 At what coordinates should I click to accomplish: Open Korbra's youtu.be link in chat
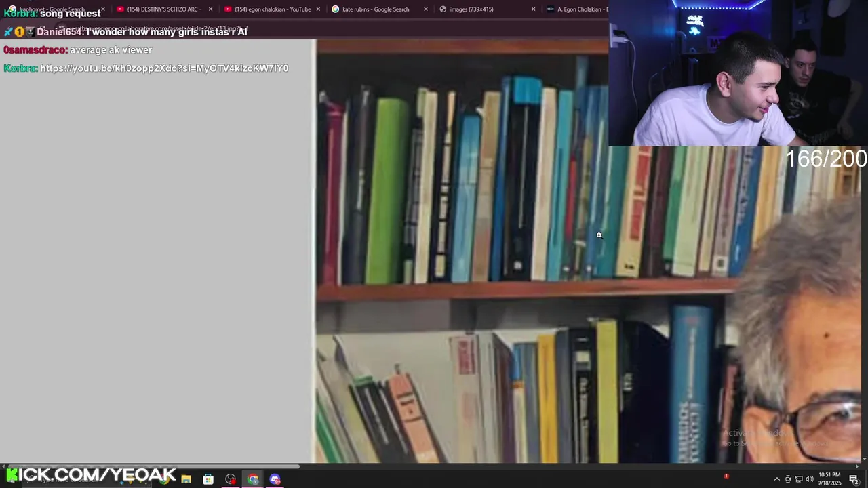tap(164, 68)
